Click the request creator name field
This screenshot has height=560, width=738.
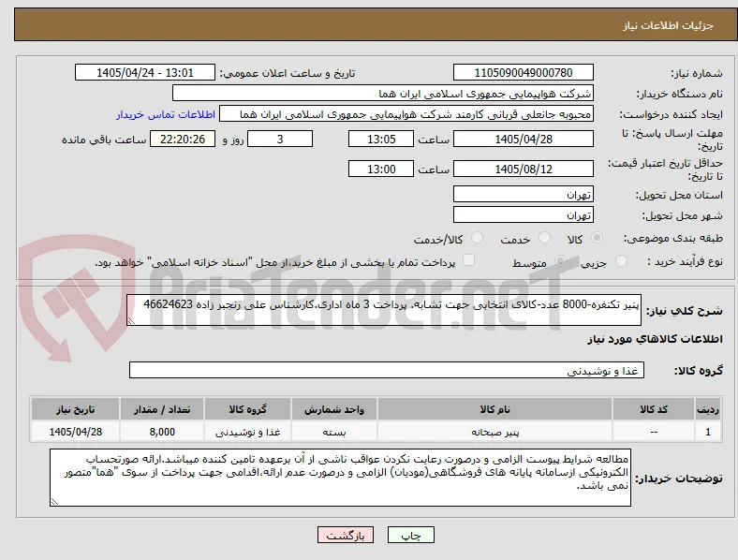(x=406, y=114)
